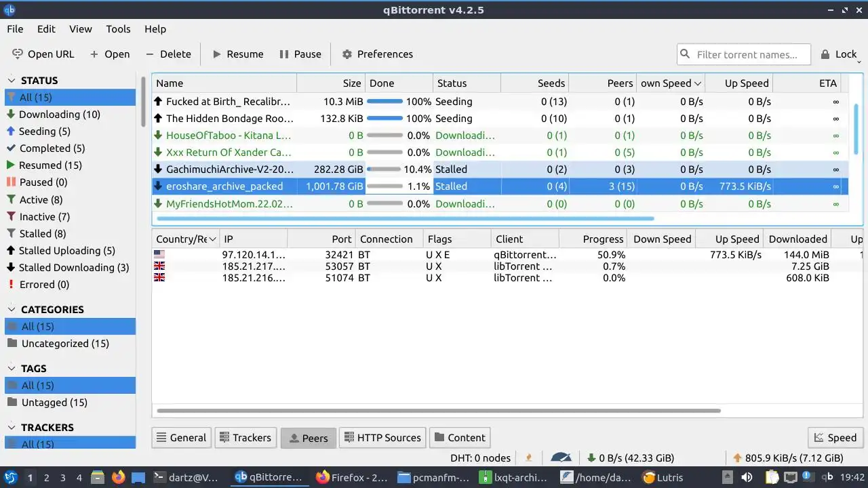
Task: Open the Tools menu
Action: pos(118,29)
